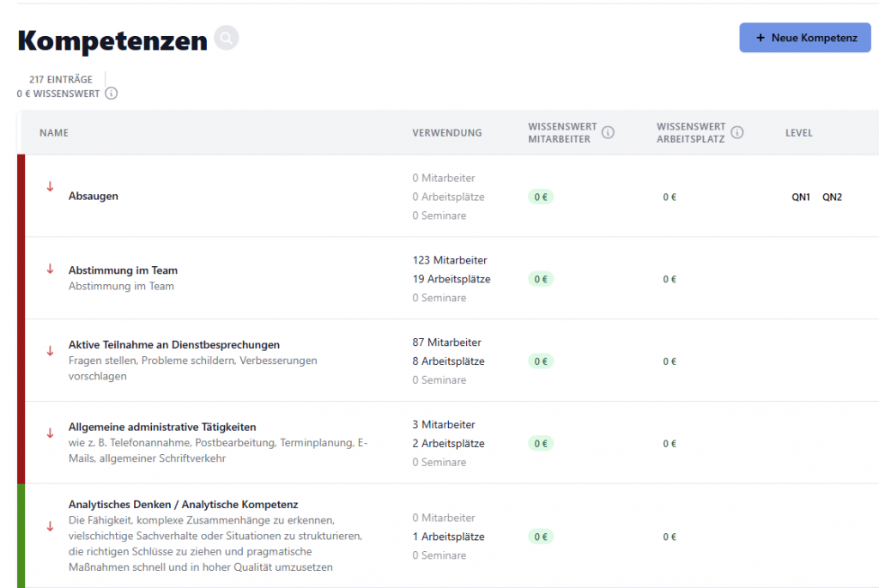
Task: Open Analytisches Denken / Analytische Kompetenz entry
Action: point(183,505)
